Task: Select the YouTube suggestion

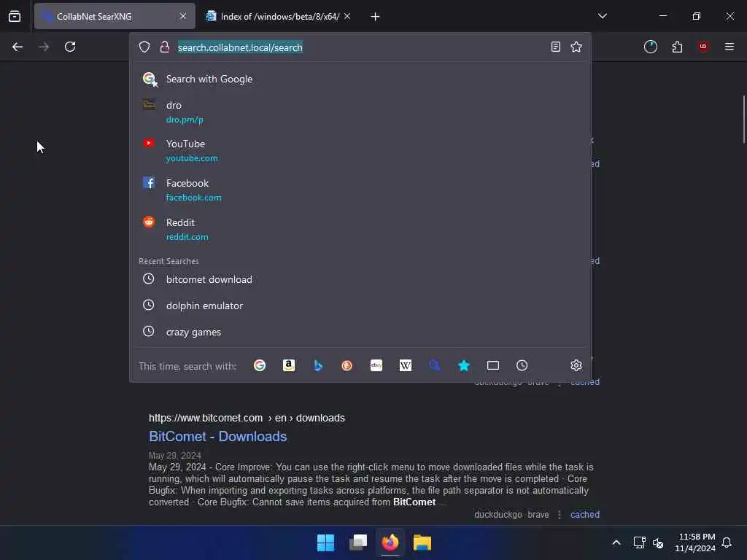Action: click(360, 150)
